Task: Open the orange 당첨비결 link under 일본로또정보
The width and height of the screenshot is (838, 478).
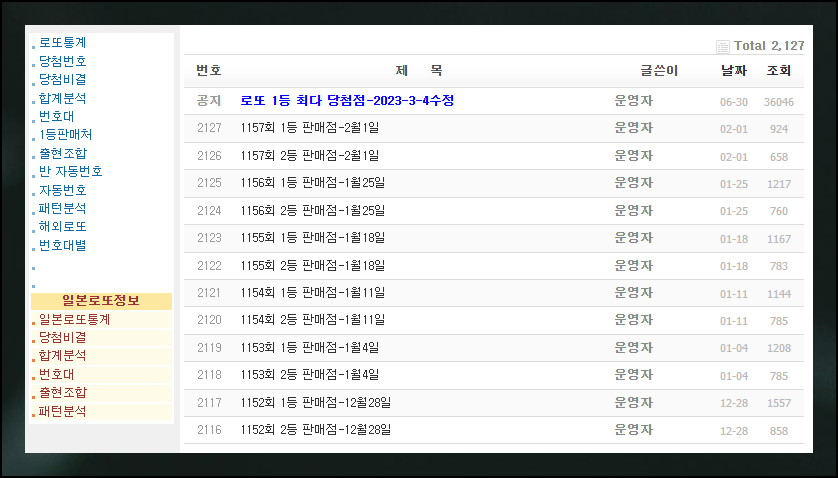Action: point(63,337)
